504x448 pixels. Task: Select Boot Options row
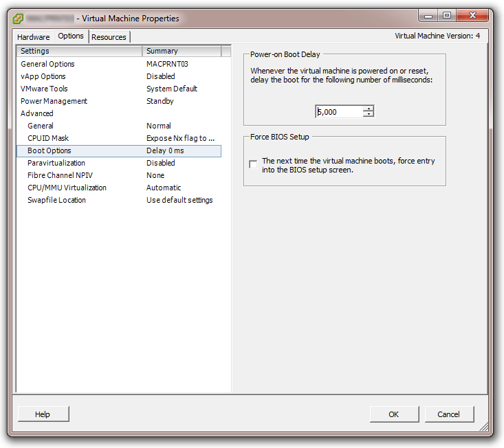point(118,150)
